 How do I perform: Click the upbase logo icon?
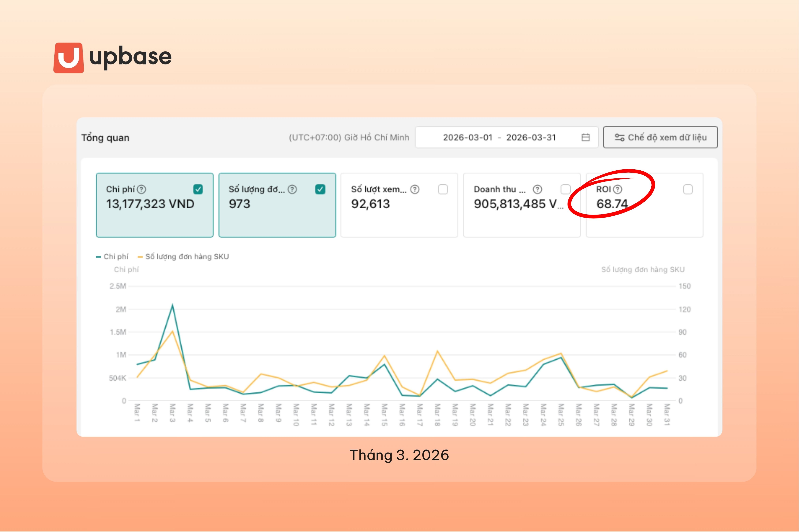click(x=69, y=58)
